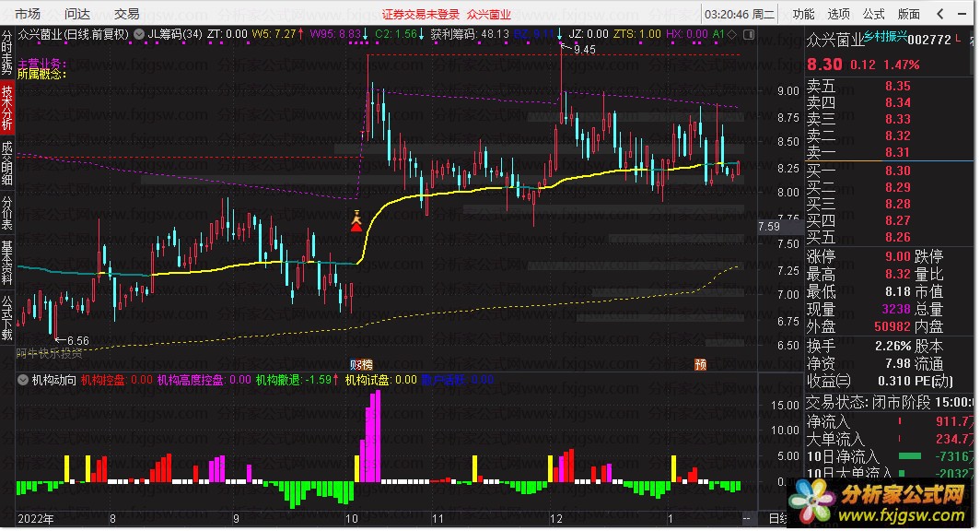Click the 众兴菌业(日线.前复权) chart title
Screen dimensions: 980x531
(74, 34)
